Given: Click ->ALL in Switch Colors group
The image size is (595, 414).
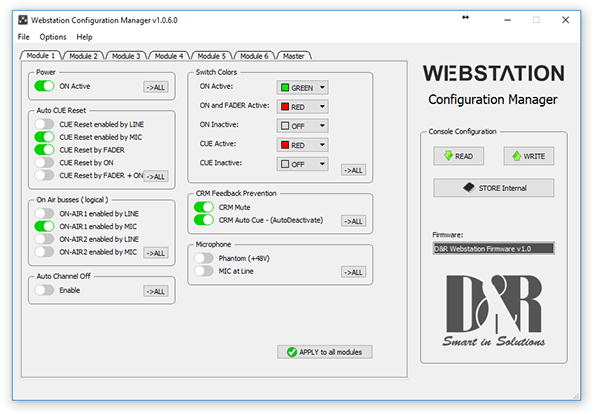Looking at the screenshot, I should pyautogui.click(x=353, y=170).
